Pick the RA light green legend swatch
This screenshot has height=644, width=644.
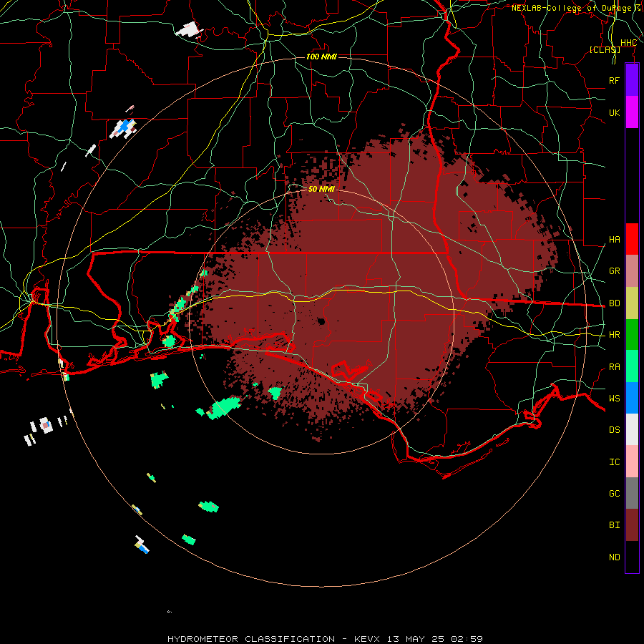click(632, 366)
